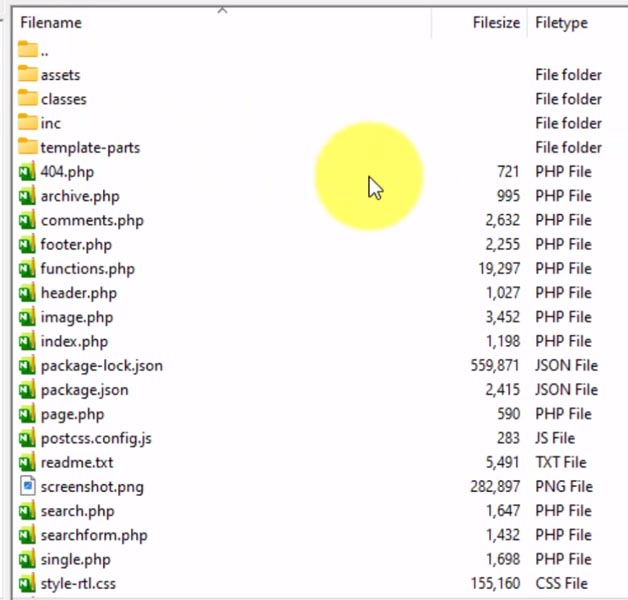Select the folder name 'classes'

(64, 99)
